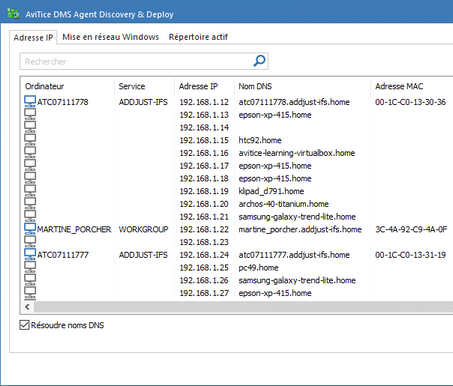Viewport: 453px width, 386px height.
Task: Sort by the Nom DNS column header
Action: (302, 86)
